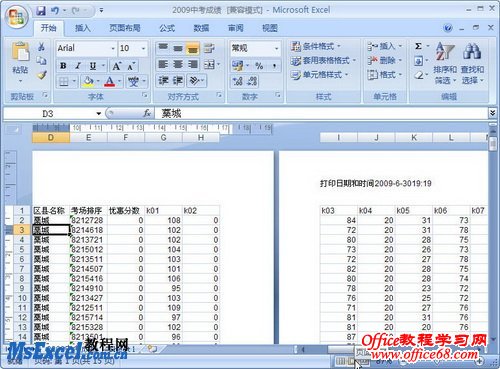Open the Font dialog launcher
The width and height of the screenshot is (500, 369).
point(145,95)
